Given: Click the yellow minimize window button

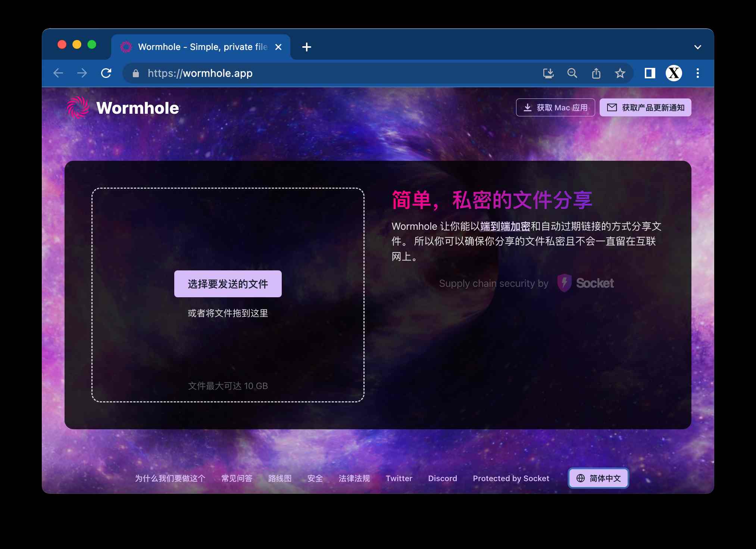Looking at the screenshot, I should point(77,45).
